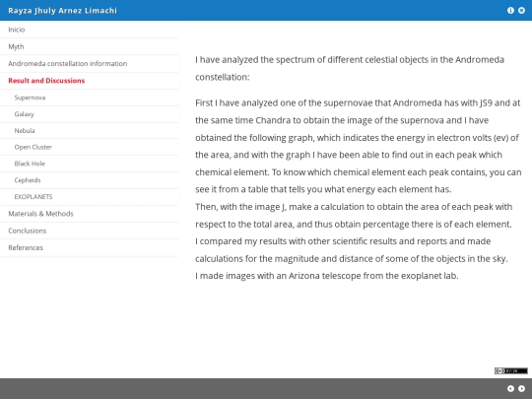Image resolution: width=532 pixels, height=399 pixels.
Task: Open Materials & Methods page
Action: pos(90,214)
